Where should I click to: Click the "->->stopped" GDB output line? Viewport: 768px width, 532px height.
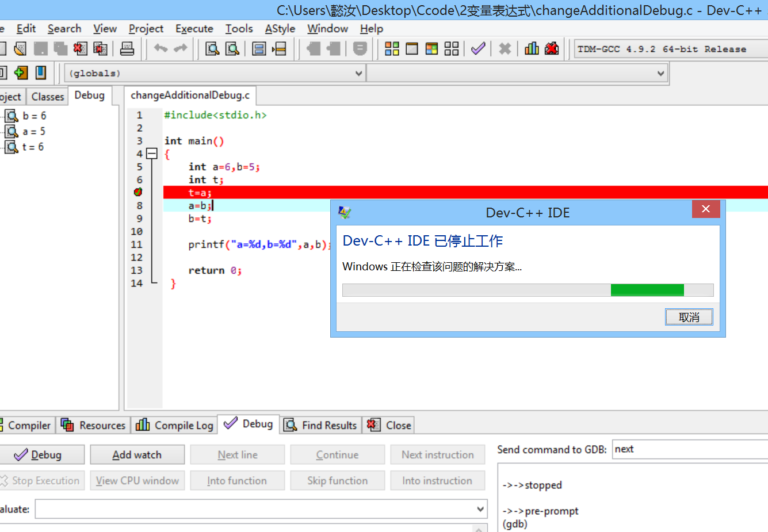pyautogui.click(x=532, y=485)
